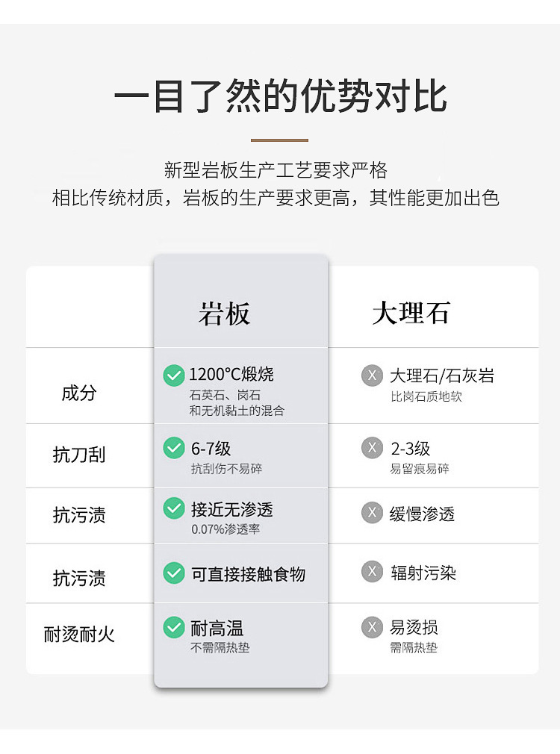Click the gray X icon next to 2-3级

coord(372,448)
